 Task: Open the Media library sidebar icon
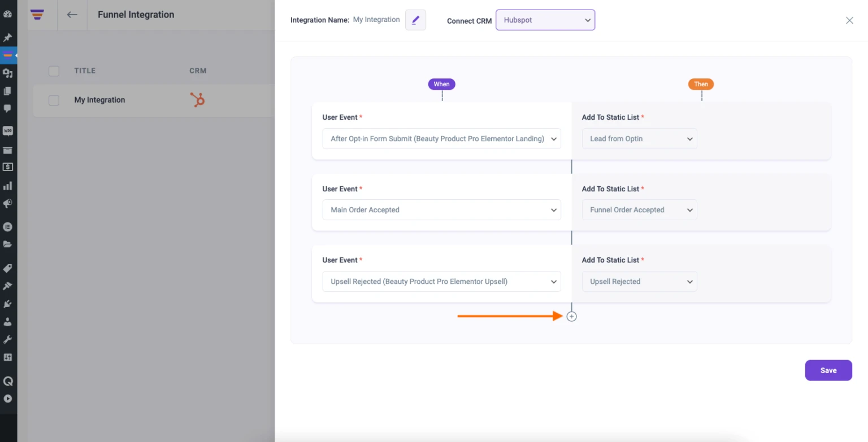coord(8,73)
